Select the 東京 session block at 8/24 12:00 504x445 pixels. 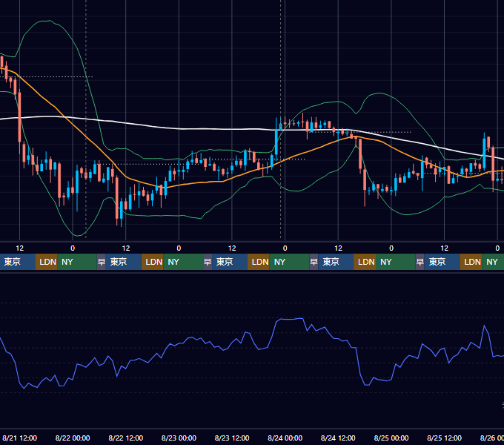(336, 262)
